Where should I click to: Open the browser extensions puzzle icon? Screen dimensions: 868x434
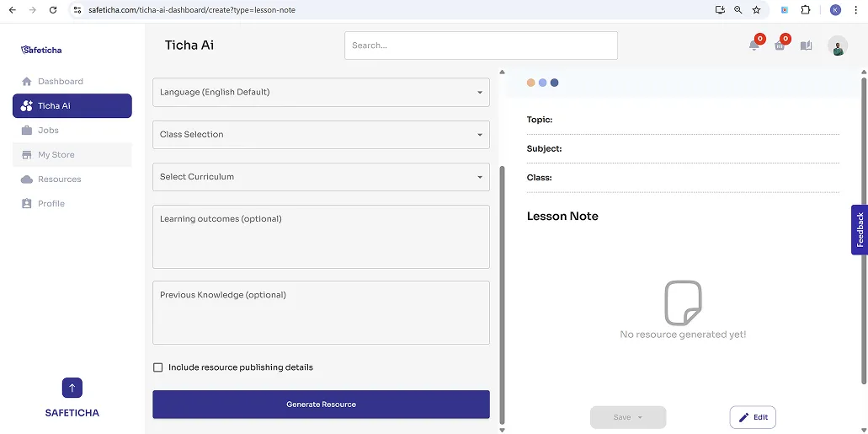(x=806, y=10)
